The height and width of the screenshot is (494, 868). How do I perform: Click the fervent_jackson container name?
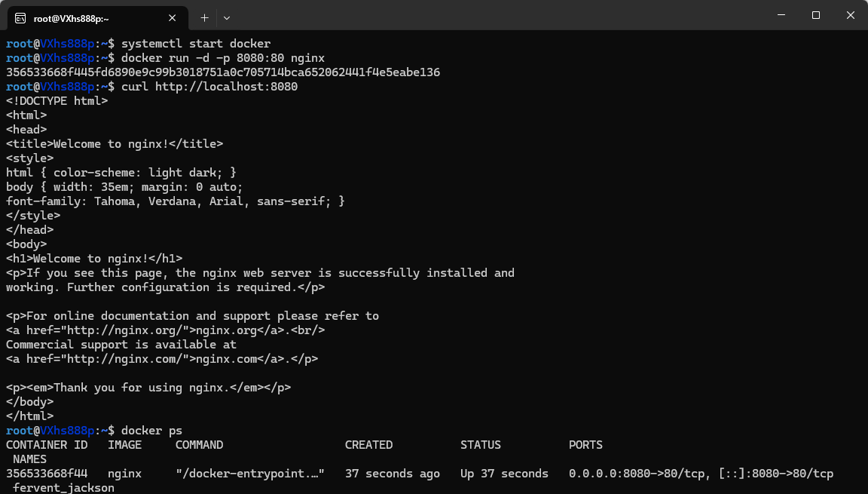pyautogui.click(x=63, y=488)
